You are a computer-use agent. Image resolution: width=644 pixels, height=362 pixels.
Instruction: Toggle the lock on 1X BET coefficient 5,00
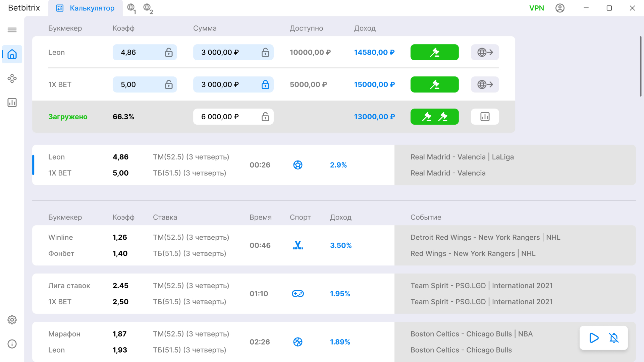[169, 84]
